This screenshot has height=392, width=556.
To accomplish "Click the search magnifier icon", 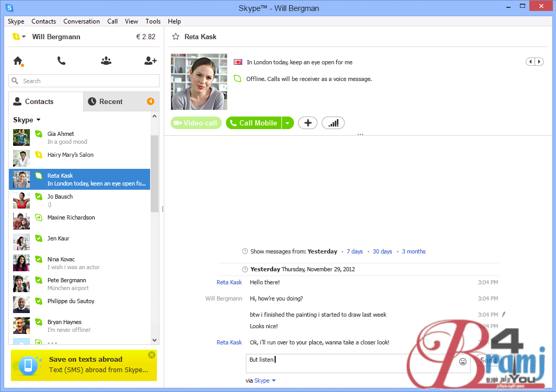I will point(15,81).
